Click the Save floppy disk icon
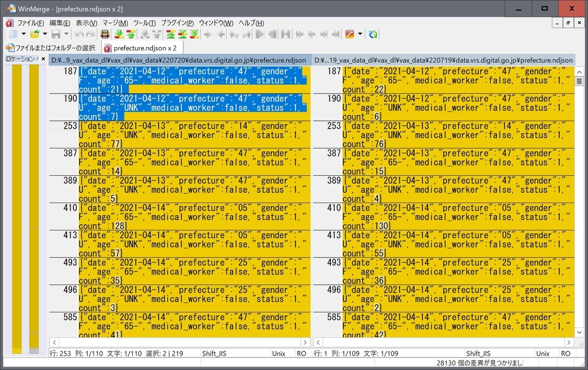This screenshot has height=370, width=588. click(x=56, y=34)
